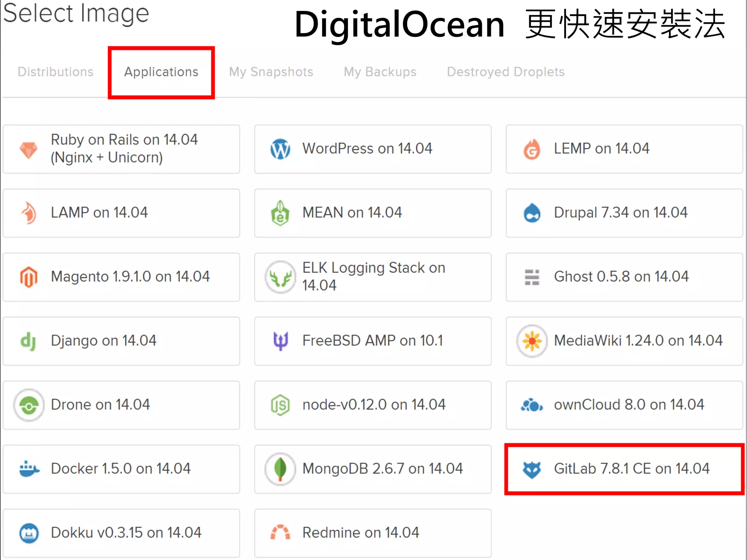
Task: Select Redmine on 14.04 image
Action: [373, 533]
